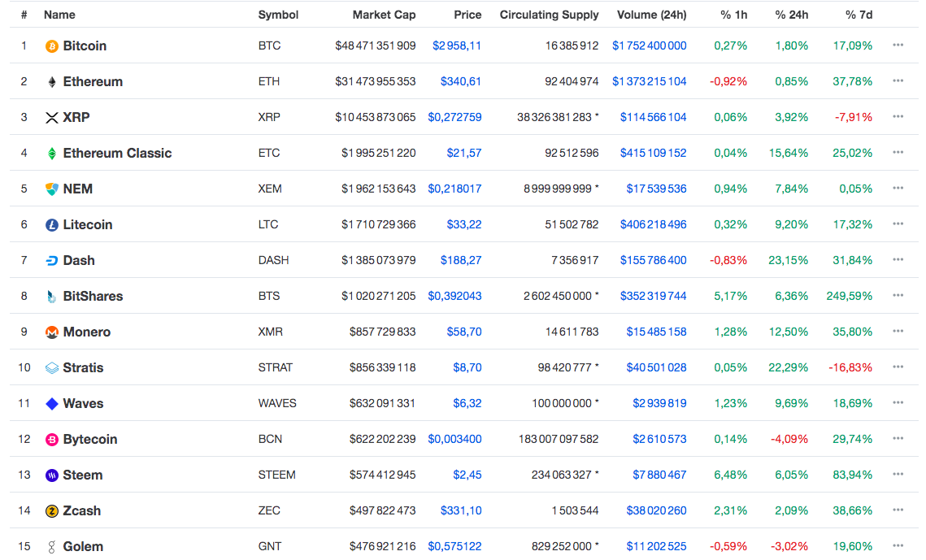Sort by Symbol column header
The width and height of the screenshot is (926, 560).
coord(278,15)
